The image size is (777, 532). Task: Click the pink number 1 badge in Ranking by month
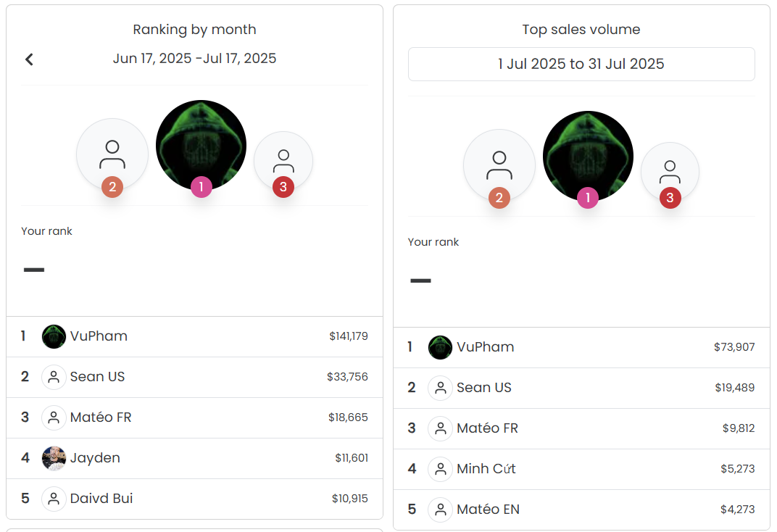201,187
